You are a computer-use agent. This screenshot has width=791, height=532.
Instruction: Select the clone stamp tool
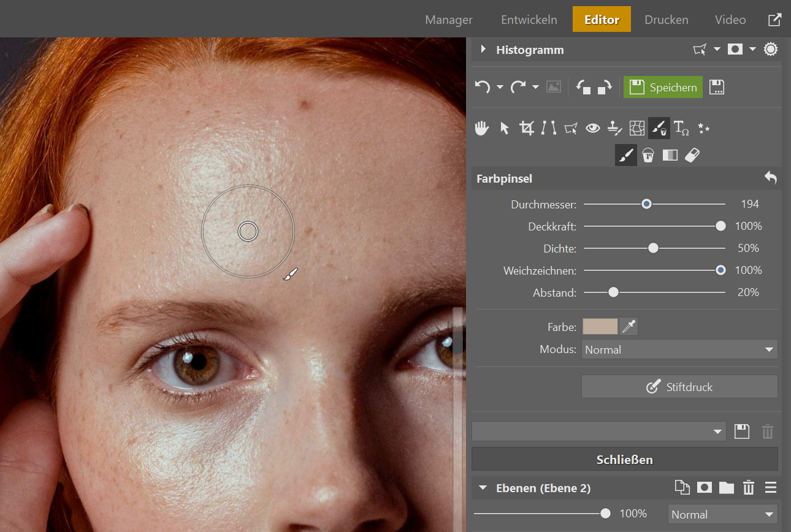(614, 128)
